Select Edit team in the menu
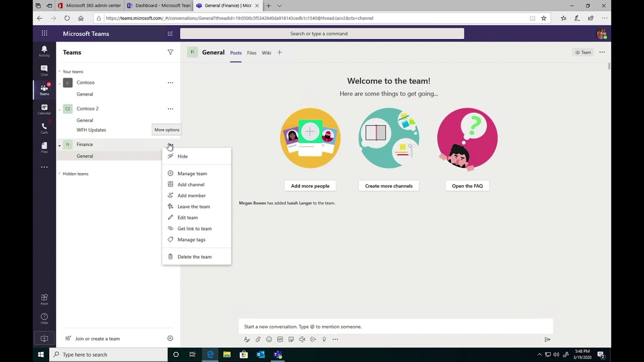 point(196,218)
